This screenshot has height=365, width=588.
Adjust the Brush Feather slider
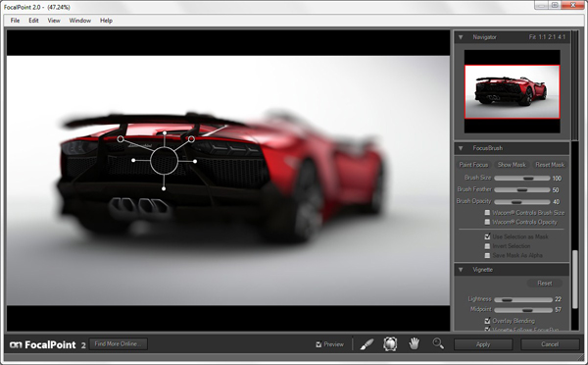pyautogui.click(x=522, y=189)
